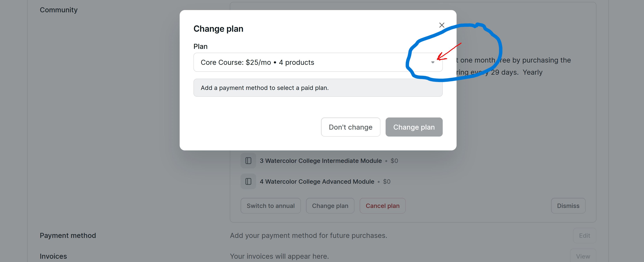This screenshot has height=262, width=644.
Task: View your invoices
Action: (583, 256)
